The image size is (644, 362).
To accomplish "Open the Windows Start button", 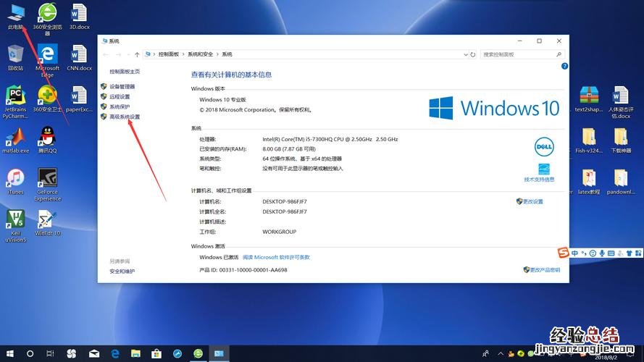I will click(x=10, y=353).
